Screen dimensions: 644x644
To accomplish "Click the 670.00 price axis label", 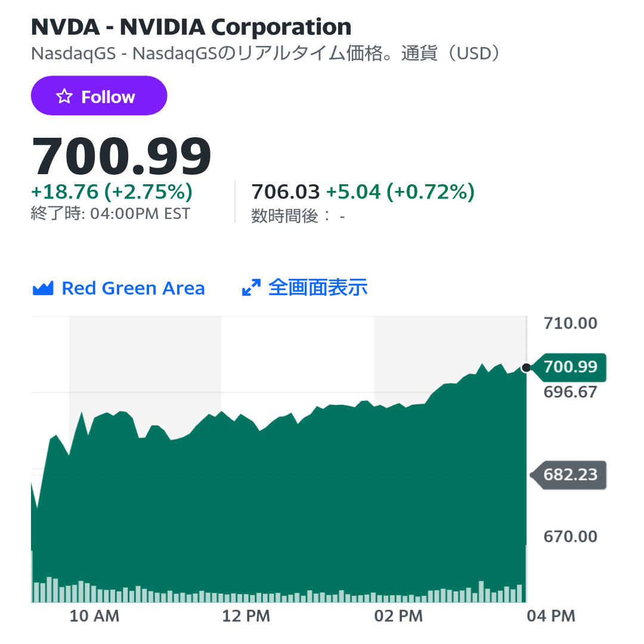I will coord(571,537).
